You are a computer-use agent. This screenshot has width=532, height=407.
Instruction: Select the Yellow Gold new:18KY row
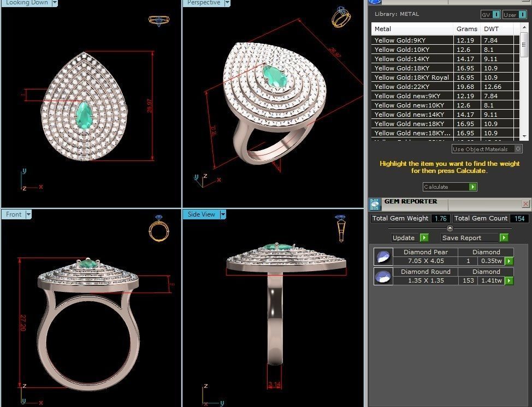(445, 124)
